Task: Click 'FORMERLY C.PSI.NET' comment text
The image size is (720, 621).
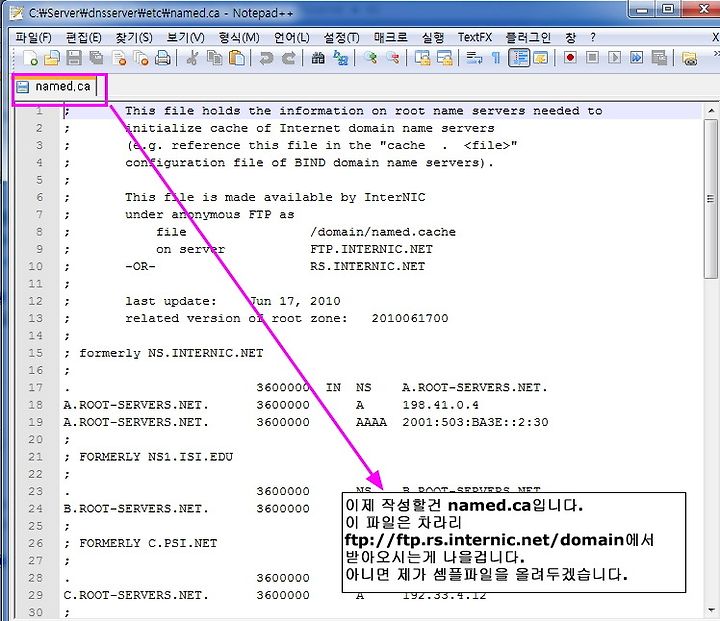Action: click(x=148, y=543)
